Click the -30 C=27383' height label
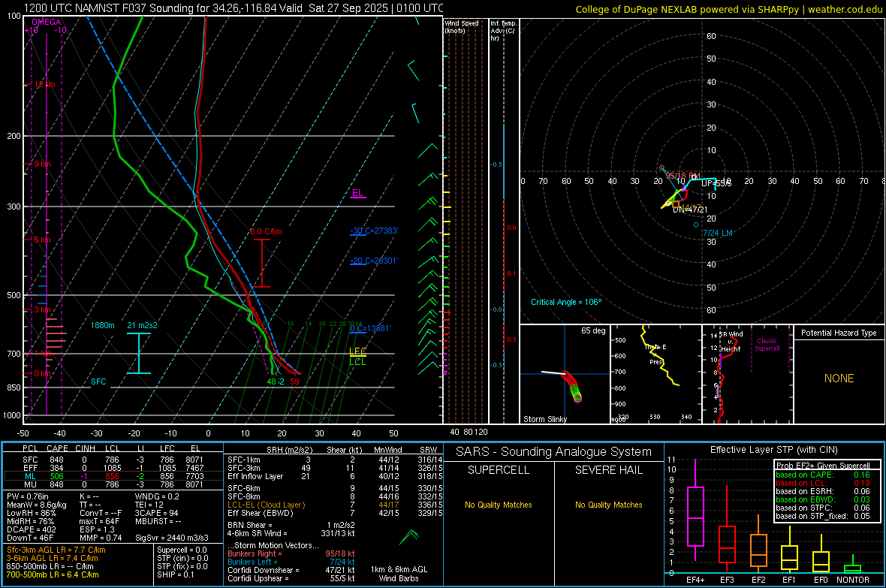The image size is (886, 588). point(374,231)
